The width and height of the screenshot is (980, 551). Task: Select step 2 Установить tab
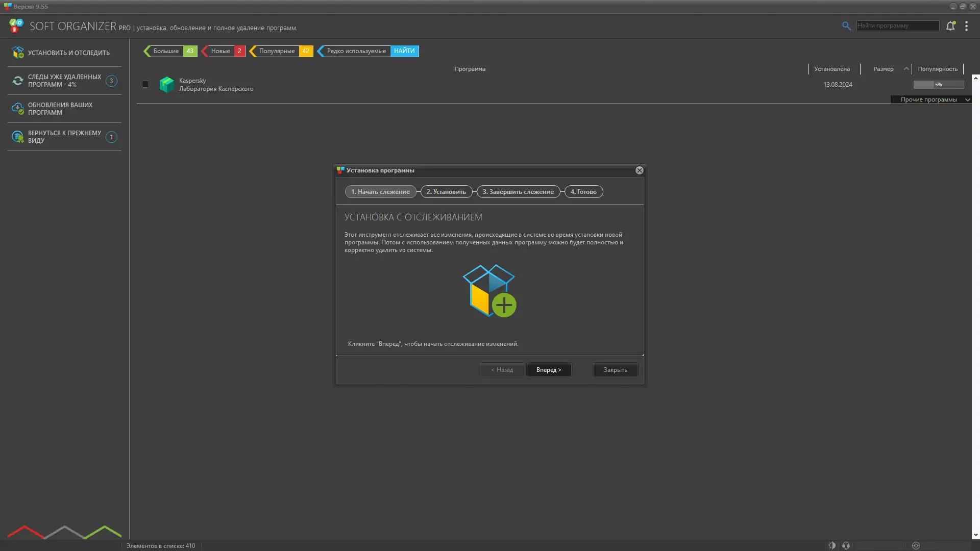pyautogui.click(x=446, y=192)
